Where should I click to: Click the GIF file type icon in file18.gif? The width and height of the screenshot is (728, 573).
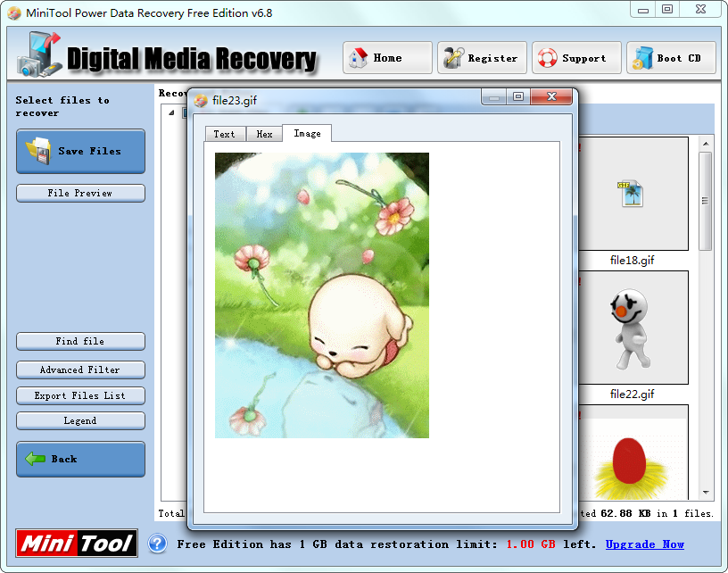click(x=630, y=194)
